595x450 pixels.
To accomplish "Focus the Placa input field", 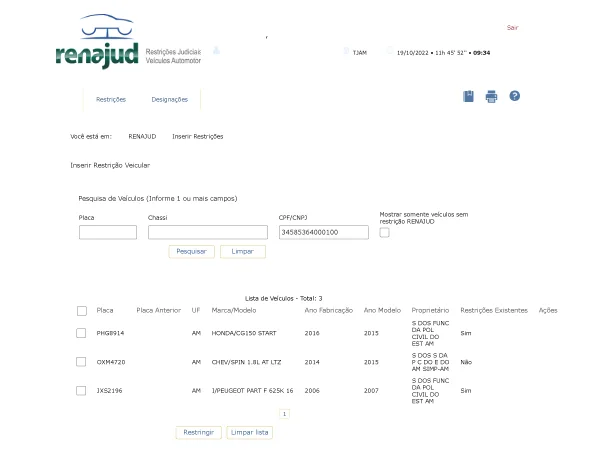I will pyautogui.click(x=108, y=232).
